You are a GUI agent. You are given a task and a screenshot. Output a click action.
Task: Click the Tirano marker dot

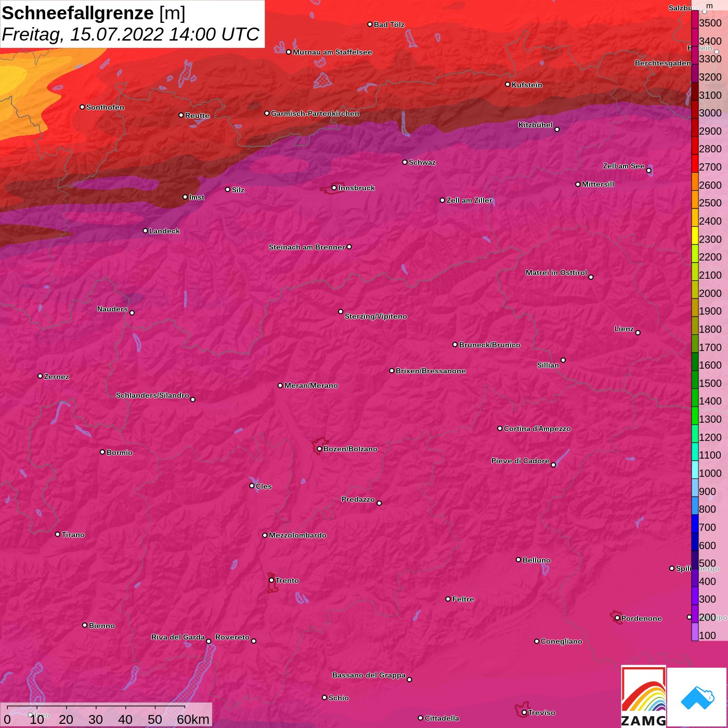tap(58, 535)
